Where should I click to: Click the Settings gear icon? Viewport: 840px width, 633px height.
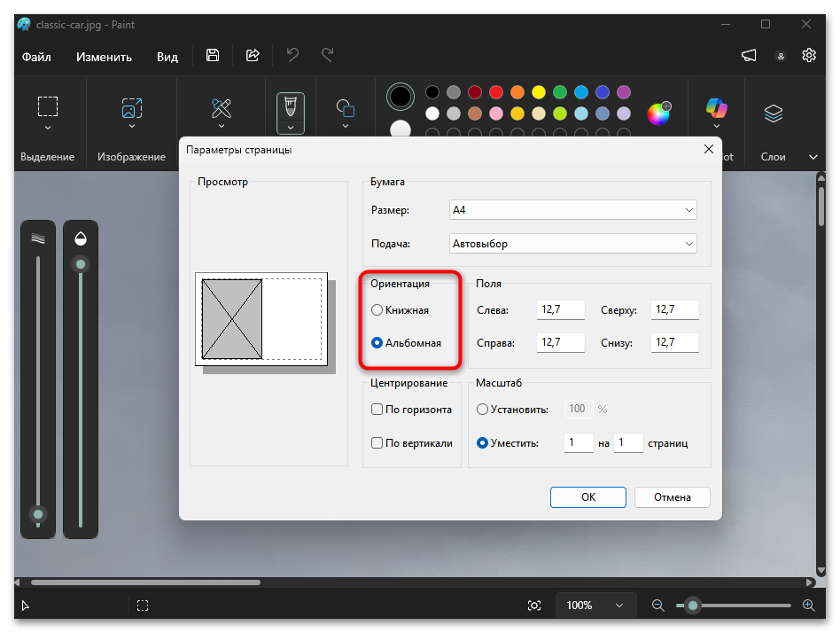808,56
